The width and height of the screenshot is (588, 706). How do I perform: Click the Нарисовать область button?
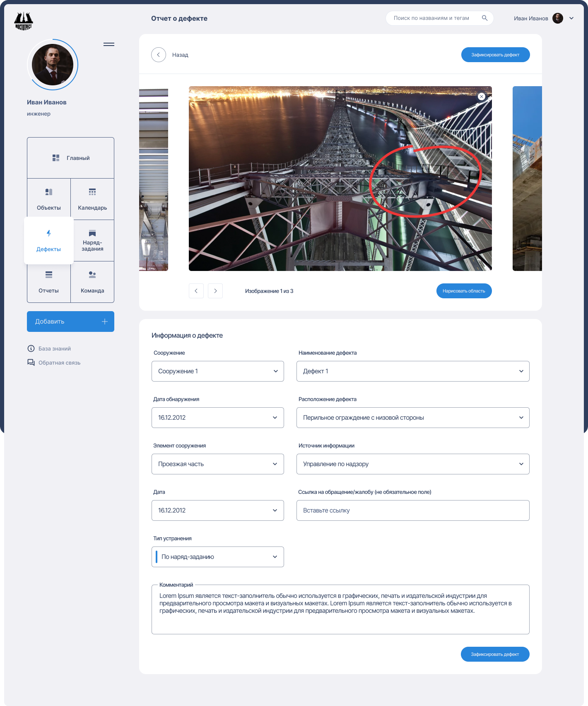pyautogui.click(x=464, y=291)
